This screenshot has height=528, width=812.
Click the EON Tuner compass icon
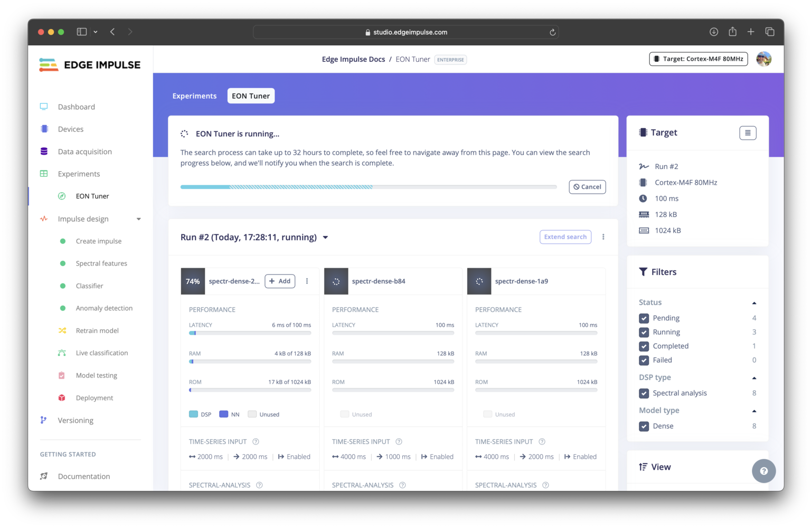click(62, 196)
